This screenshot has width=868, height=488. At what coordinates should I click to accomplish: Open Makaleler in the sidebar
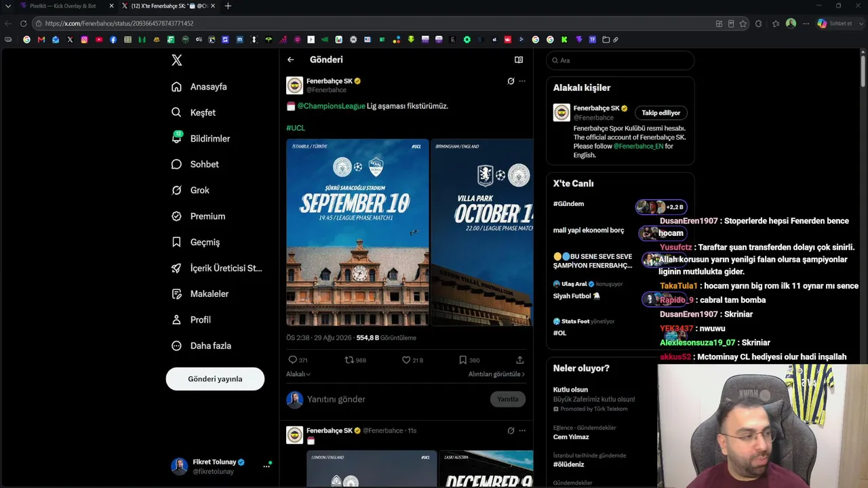200,293
